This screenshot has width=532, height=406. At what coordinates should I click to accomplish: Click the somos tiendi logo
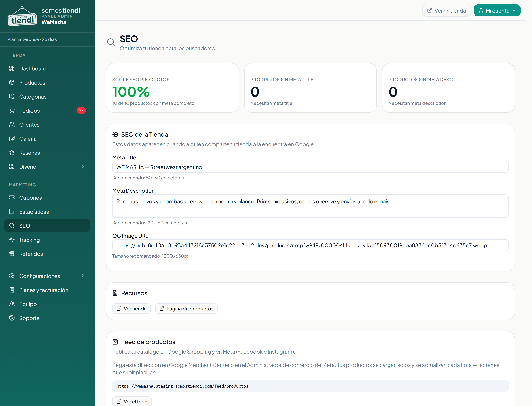pyautogui.click(x=22, y=16)
